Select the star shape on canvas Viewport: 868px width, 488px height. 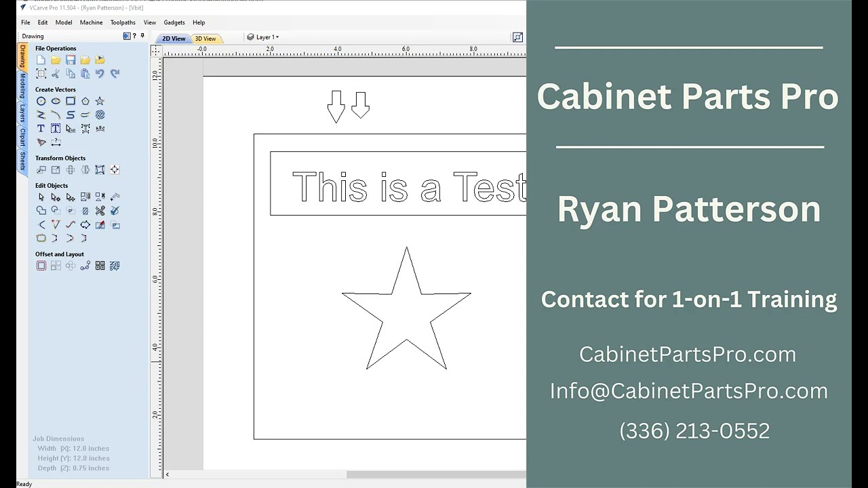(406, 308)
